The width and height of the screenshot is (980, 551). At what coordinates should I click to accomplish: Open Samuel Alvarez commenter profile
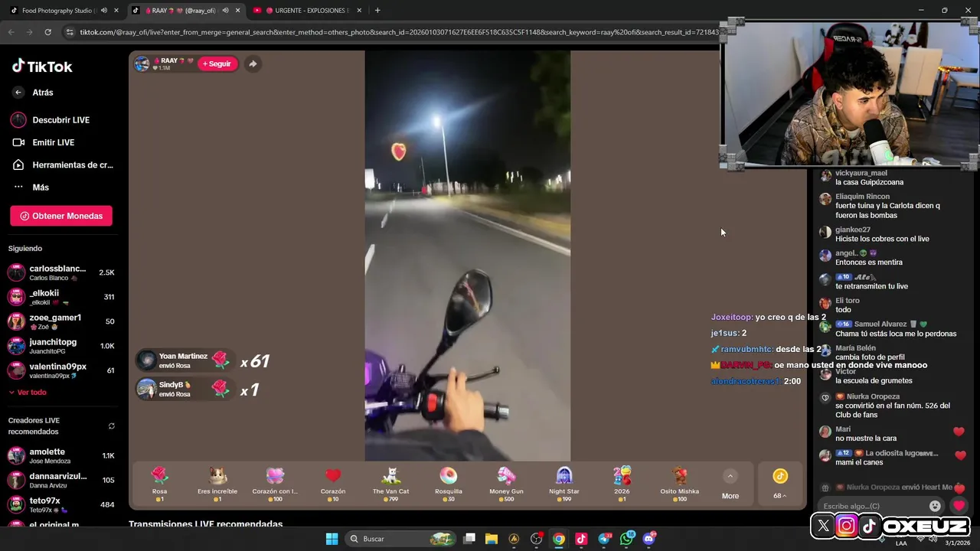[880, 324]
